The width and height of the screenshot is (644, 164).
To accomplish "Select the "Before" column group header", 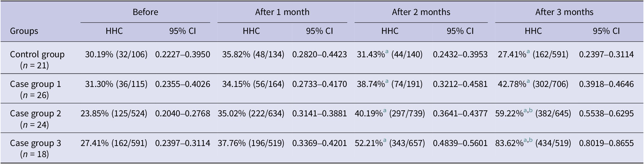I will [x=145, y=12].
